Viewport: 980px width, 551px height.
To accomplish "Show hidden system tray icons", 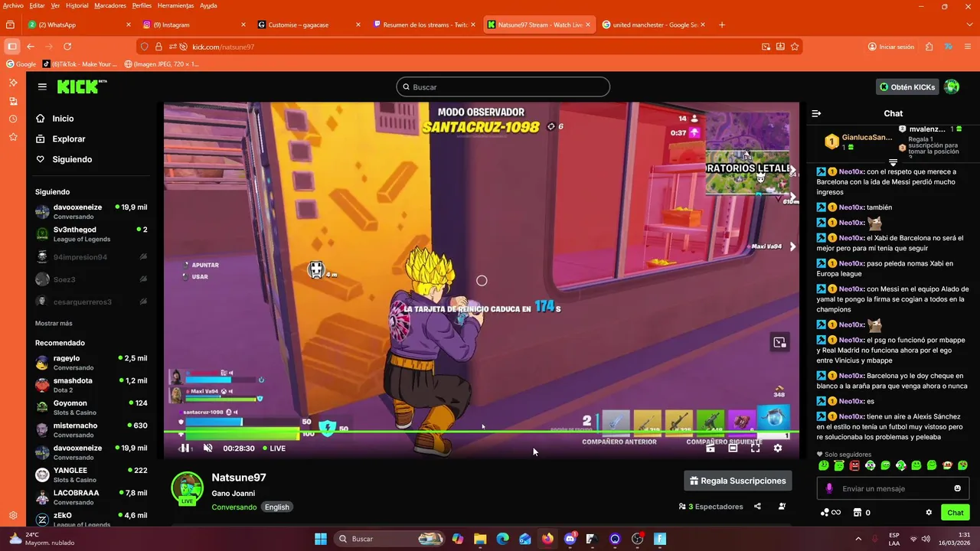I will pos(858,539).
